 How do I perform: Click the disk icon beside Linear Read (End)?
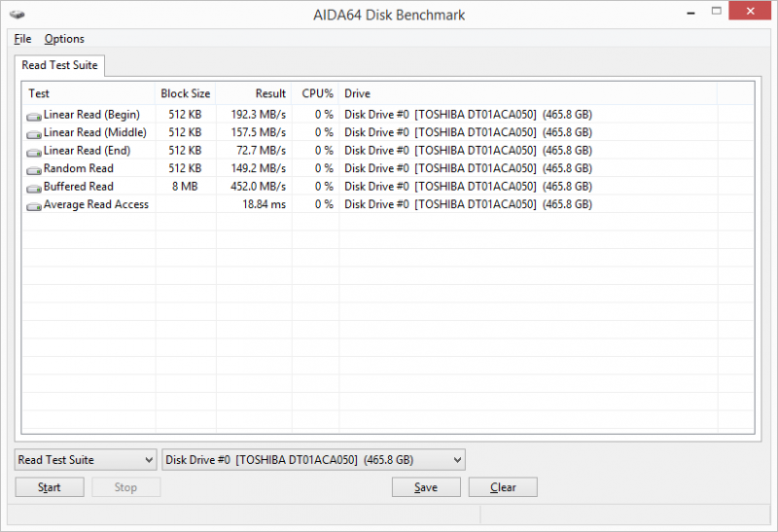(34, 152)
